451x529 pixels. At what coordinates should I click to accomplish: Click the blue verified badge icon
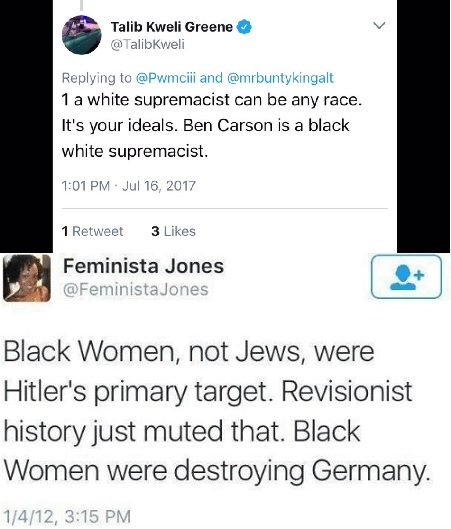pos(245,27)
